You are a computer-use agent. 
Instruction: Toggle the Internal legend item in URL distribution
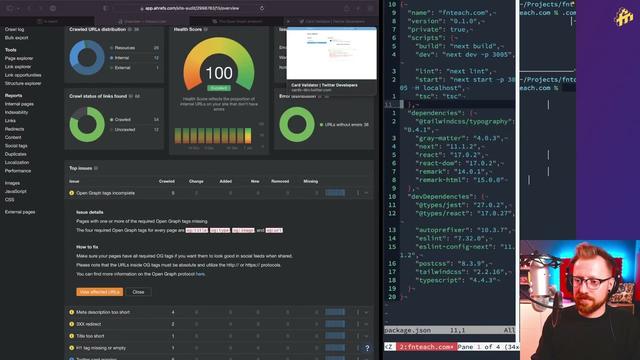[x=120, y=58]
